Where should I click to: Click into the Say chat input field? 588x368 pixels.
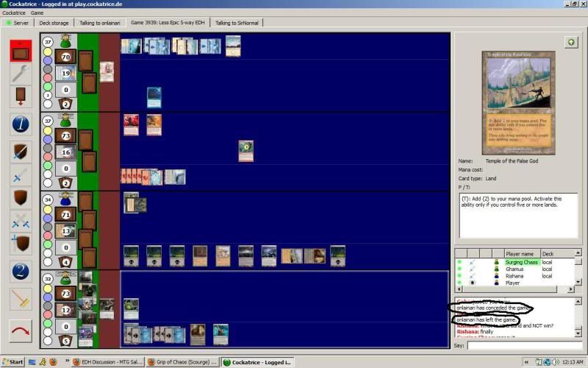525,345
